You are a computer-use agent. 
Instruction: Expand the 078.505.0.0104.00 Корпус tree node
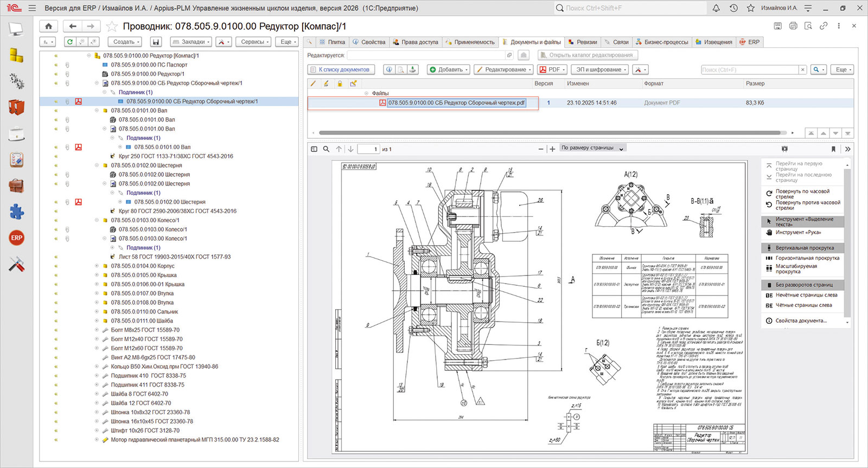click(x=97, y=266)
